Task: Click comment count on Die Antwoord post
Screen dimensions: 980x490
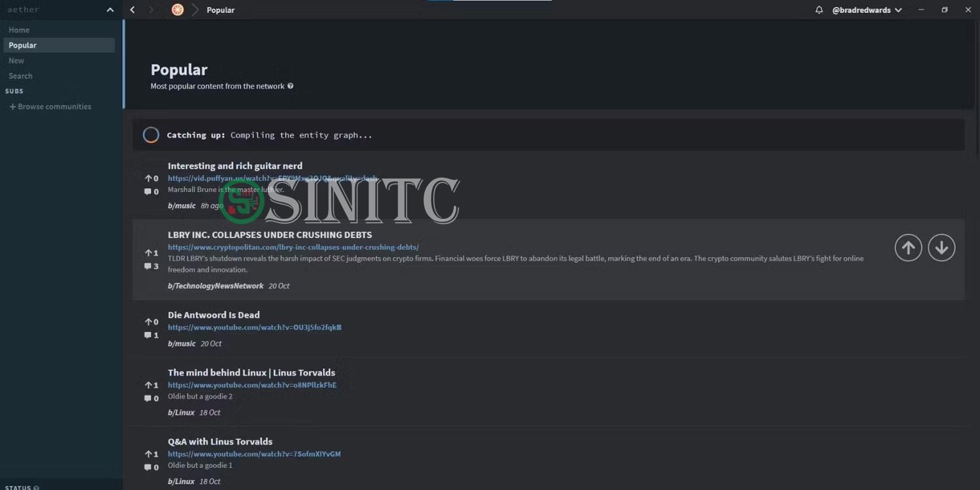Action: pyautogui.click(x=152, y=335)
